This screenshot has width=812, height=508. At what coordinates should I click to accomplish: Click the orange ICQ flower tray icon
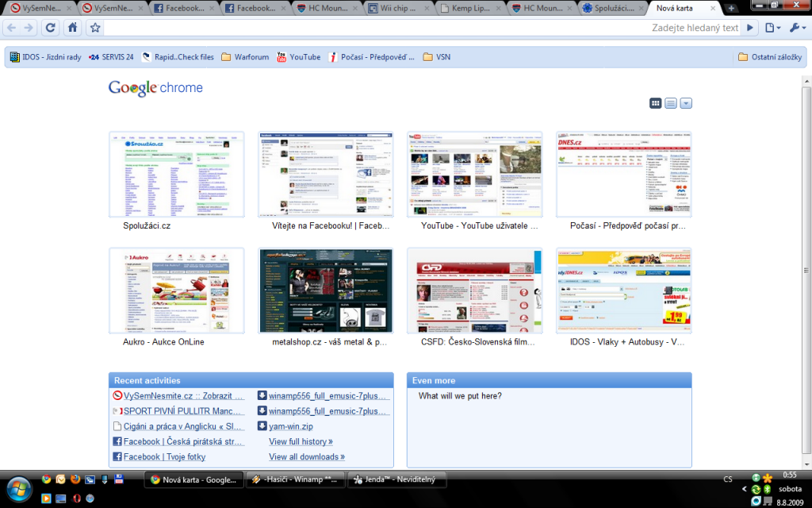[767, 477]
